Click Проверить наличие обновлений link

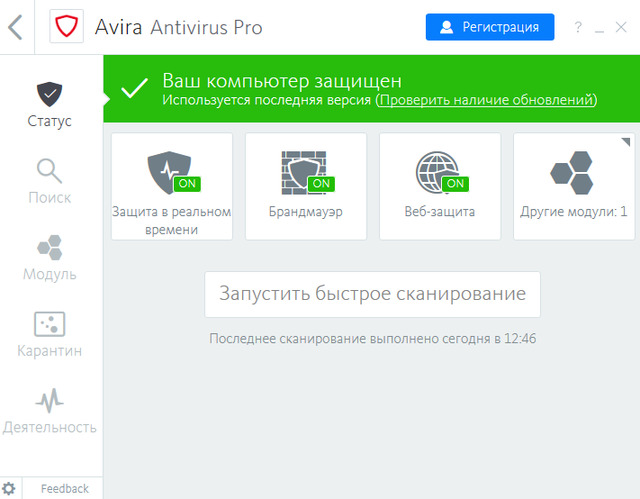pyautogui.click(x=486, y=100)
